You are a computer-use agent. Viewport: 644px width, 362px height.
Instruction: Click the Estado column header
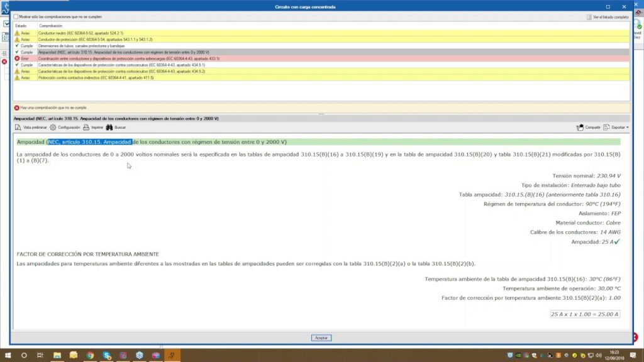coord(21,25)
